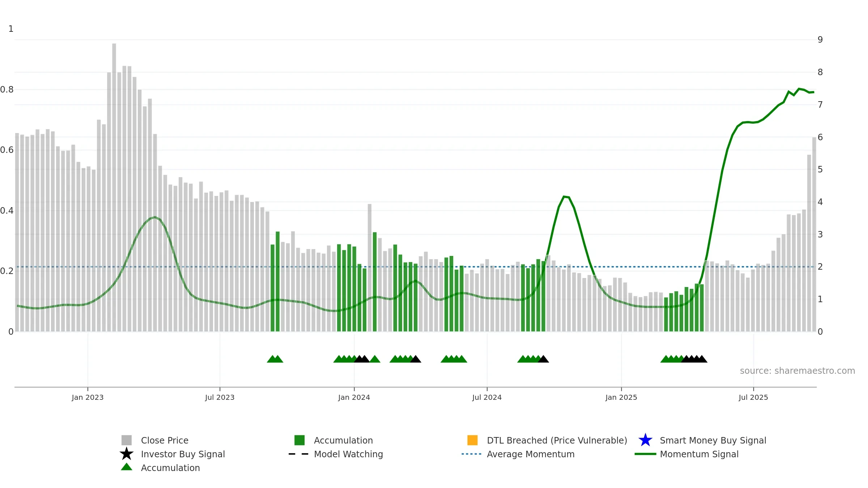Click the tallest gray price bar
This screenshot has height=488, width=868.
(x=114, y=187)
